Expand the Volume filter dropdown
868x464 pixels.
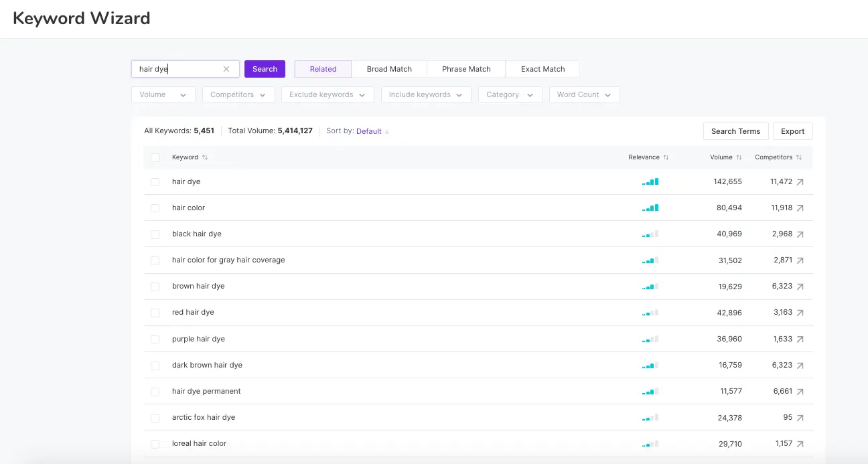pos(163,95)
